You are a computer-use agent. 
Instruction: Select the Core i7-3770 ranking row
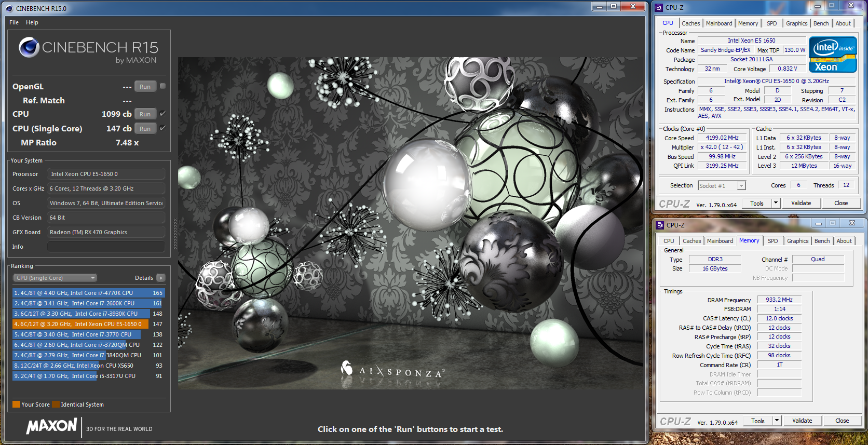click(88, 334)
